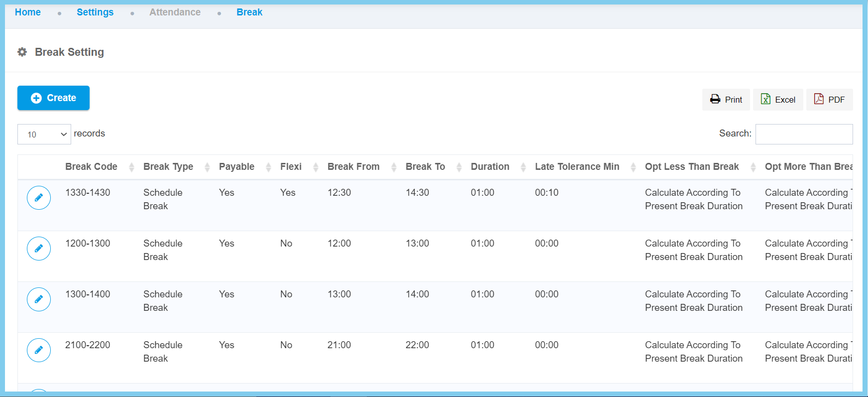Select the Break breadcrumb item
The height and width of the screenshot is (397, 868).
[249, 12]
